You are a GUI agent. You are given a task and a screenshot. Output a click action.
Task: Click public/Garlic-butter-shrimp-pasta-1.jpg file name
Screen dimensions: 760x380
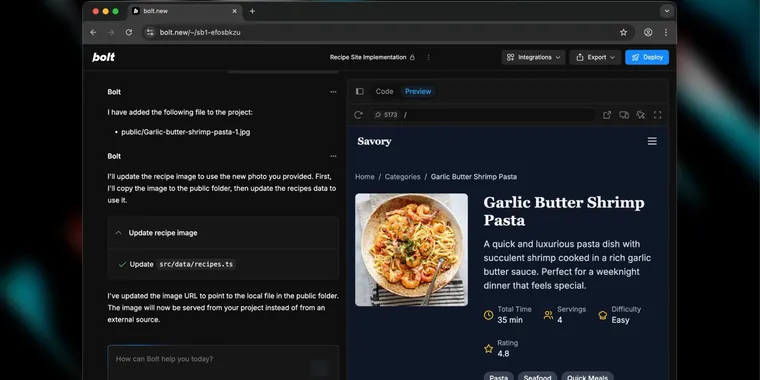tap(186, 132)
